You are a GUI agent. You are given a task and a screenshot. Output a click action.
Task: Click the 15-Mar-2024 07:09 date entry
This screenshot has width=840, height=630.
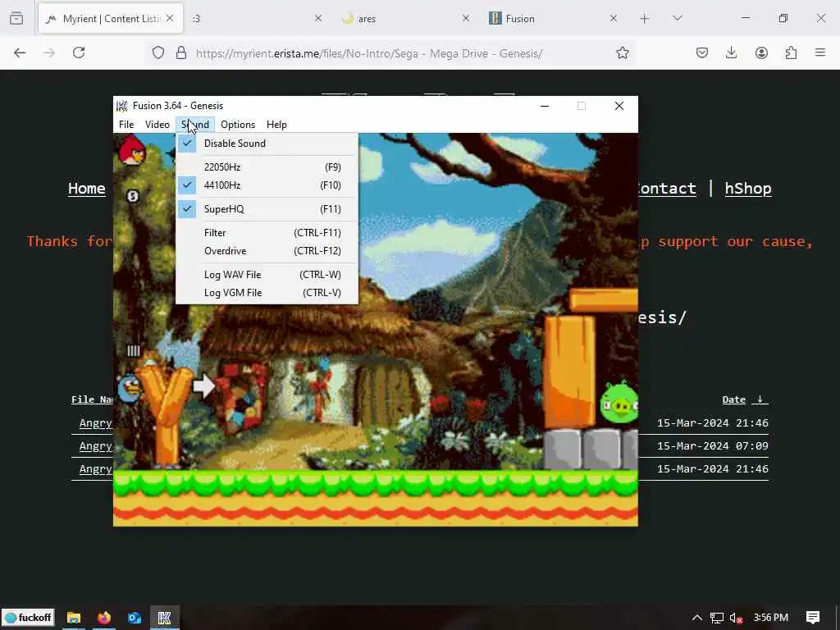[x=713, y=445]
